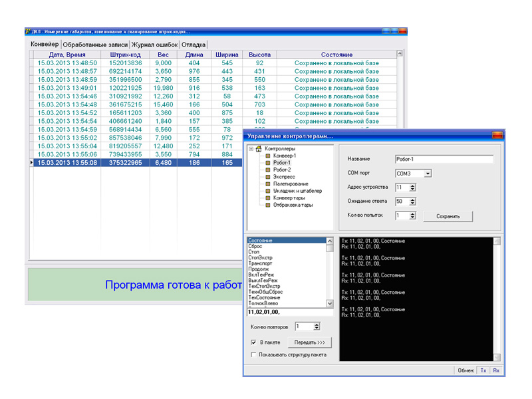The height and width of the screenshot is (399, 532).
Task: Click the Экспресс controller icon in tree
Action: [269, 177]
